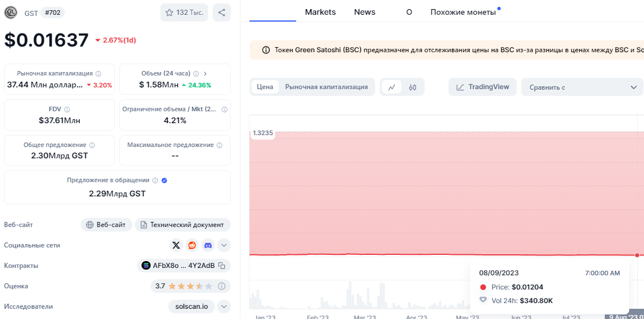The width and height of the screenshot is (644, 319).
Task: Expand more explorers next to solscan.io
Action: coord(224,307)
